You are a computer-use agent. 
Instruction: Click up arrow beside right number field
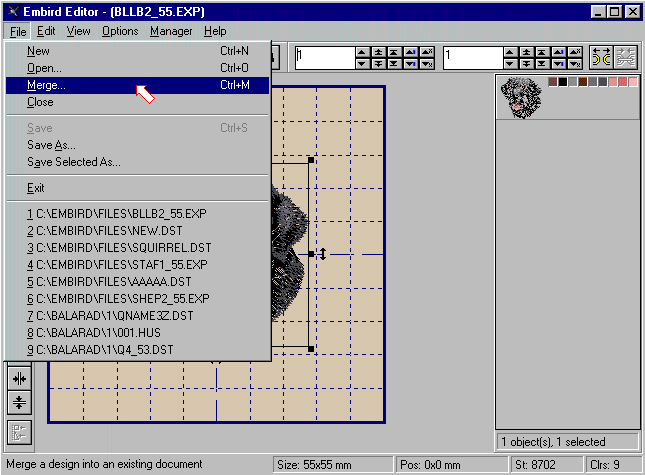pyautogui.click(x=509, y=52)
